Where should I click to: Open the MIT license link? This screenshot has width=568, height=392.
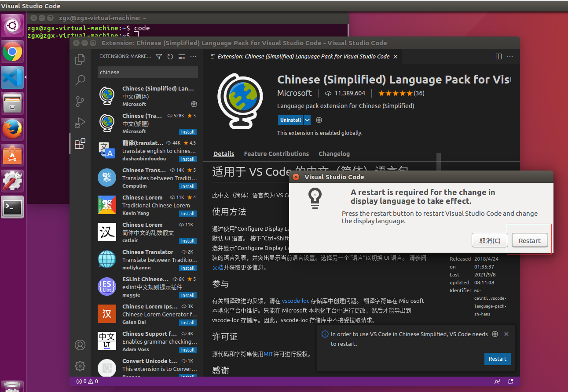coord(268,354)
